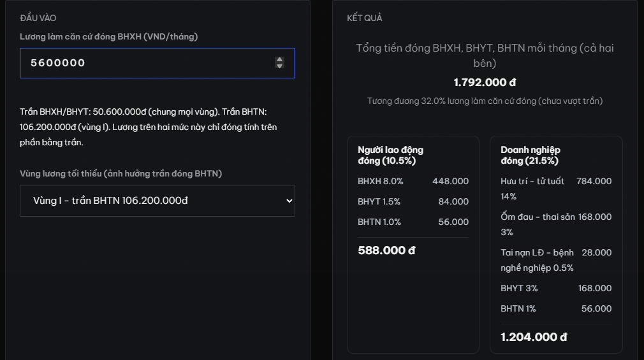644x360 pixels.
Task: Click the BHXH 8.0% row label
Action: [x=380, y=182]
